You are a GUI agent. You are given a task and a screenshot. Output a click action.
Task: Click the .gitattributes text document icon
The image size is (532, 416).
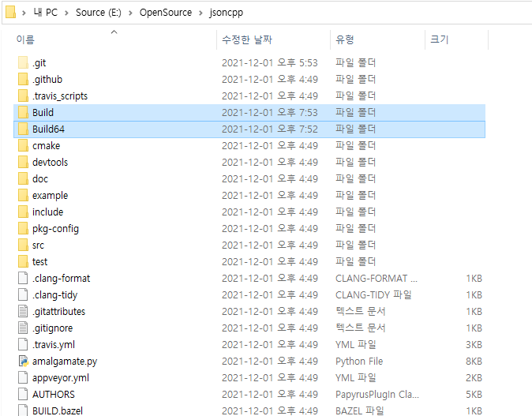(23, 312)
